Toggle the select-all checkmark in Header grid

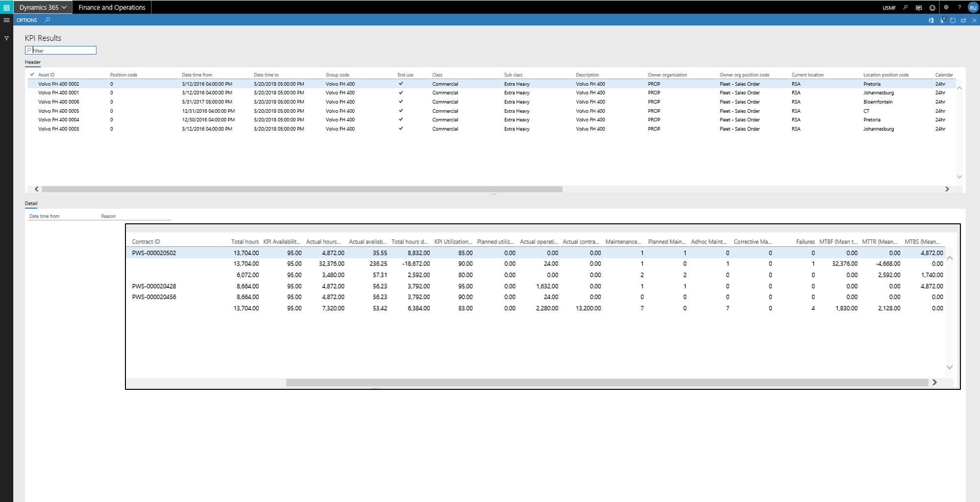(x=32, y=74)
